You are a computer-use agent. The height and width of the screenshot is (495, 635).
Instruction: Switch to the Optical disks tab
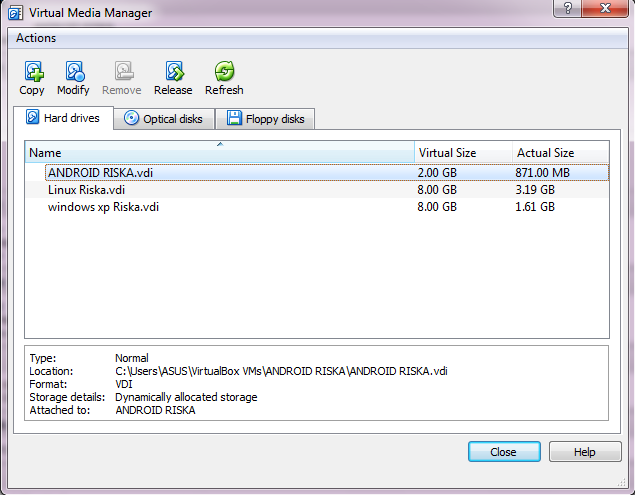164,119
